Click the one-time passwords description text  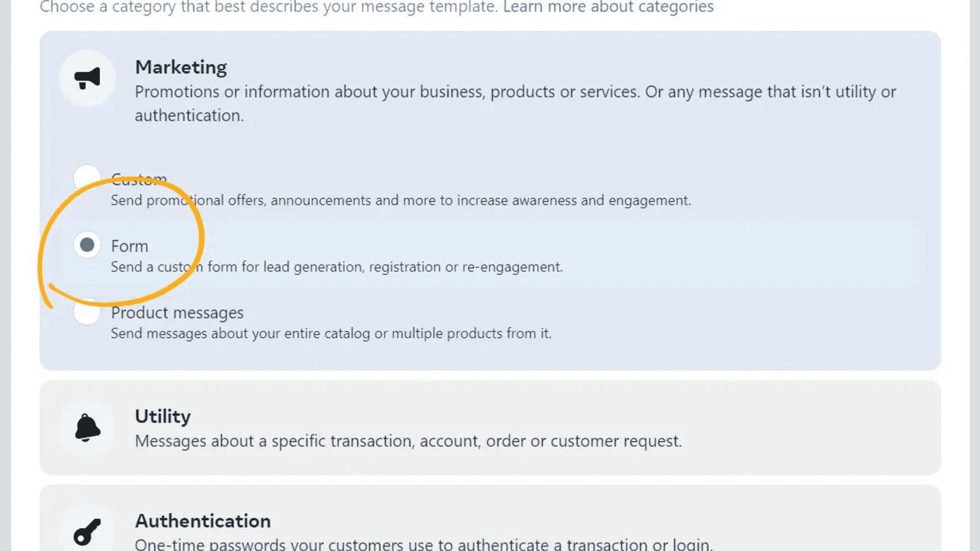coord(424,544)
